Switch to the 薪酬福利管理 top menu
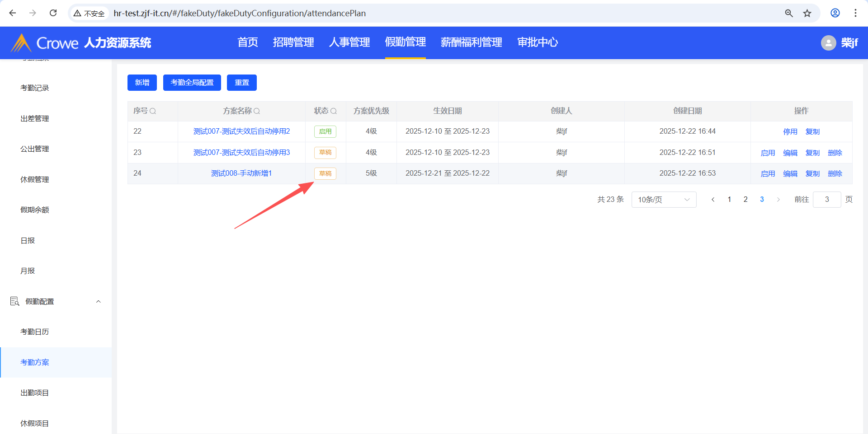This screenshot has height=434, width=868. click(x=471, y=42)
